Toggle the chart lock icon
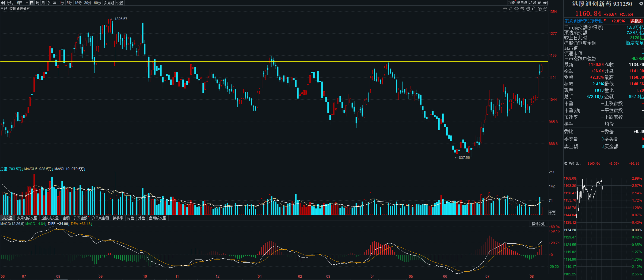This screenshot has width=644, height=280. coord(534,9)
